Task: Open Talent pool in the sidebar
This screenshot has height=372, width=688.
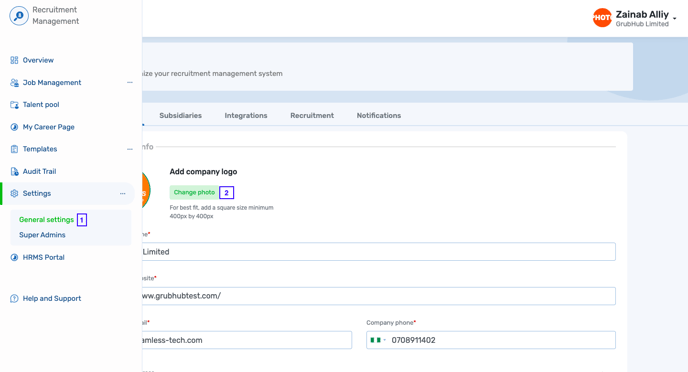Action: click(41, 104)
